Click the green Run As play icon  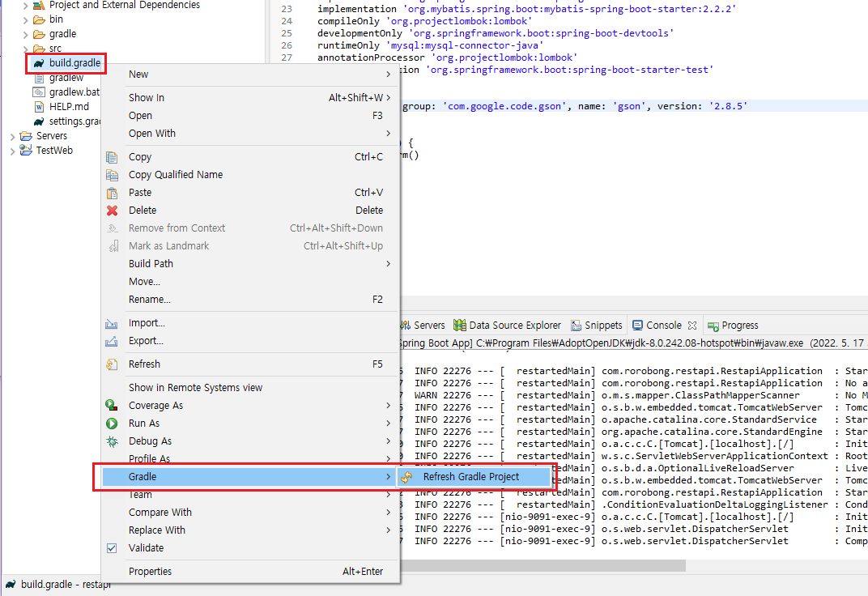pos(112,424)
